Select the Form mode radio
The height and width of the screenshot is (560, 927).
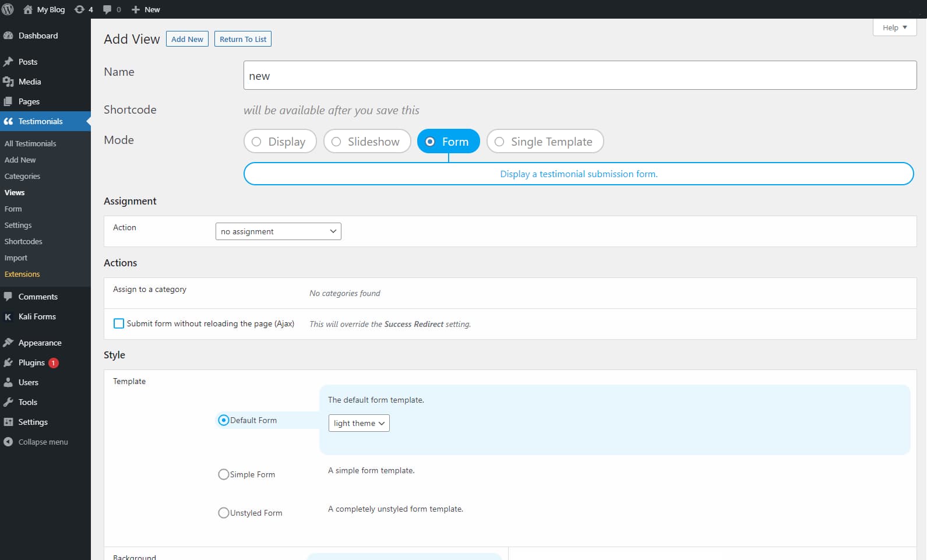pyautogui.click(x=430, y=142)
